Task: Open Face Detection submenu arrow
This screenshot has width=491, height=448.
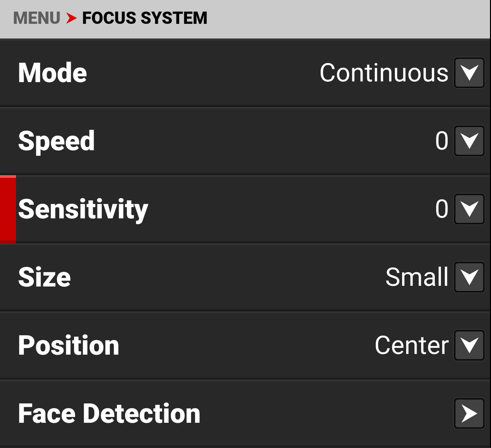Action: [x=469, y=413]
